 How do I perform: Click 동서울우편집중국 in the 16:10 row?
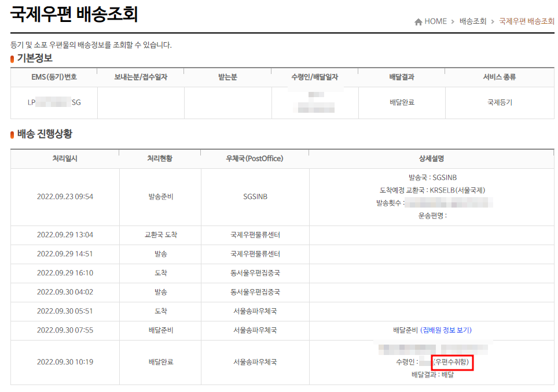coord(255,273)
